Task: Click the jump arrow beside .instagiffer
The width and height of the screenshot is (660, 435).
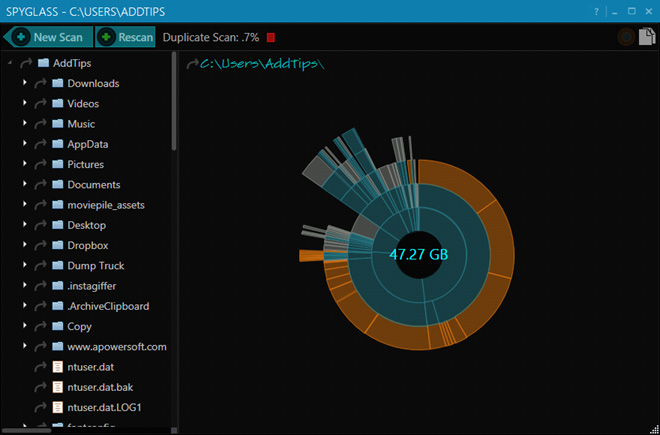Action: [40, 286]
